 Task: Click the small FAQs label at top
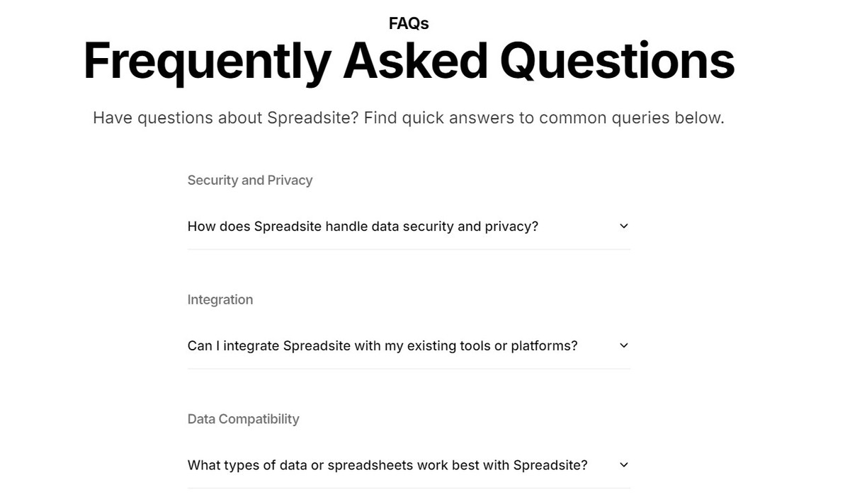click(409, 23)
